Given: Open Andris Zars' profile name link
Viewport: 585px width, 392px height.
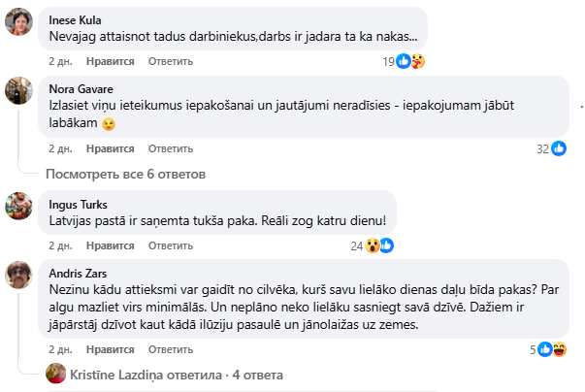Looking at the screenshot, I should [x=77, y=271].
